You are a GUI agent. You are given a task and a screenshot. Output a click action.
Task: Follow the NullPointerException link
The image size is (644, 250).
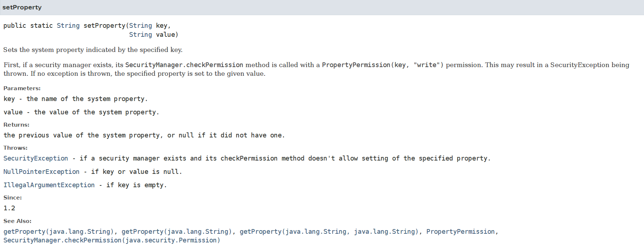point(42,172)
